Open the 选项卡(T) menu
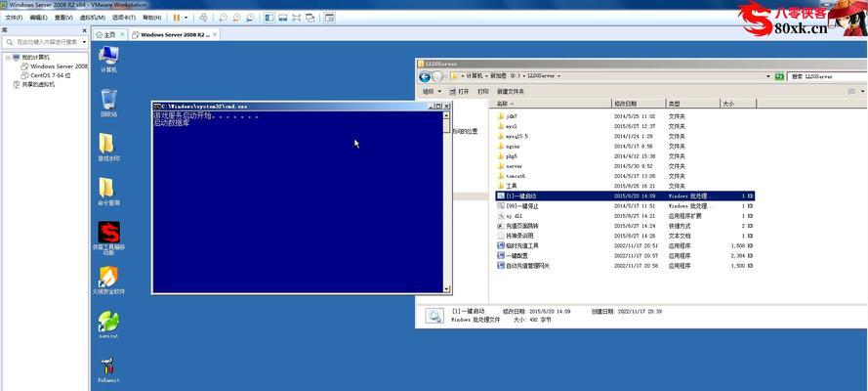Image resolution: width=868 pixels, height=391 pixels. coord(124,18)
